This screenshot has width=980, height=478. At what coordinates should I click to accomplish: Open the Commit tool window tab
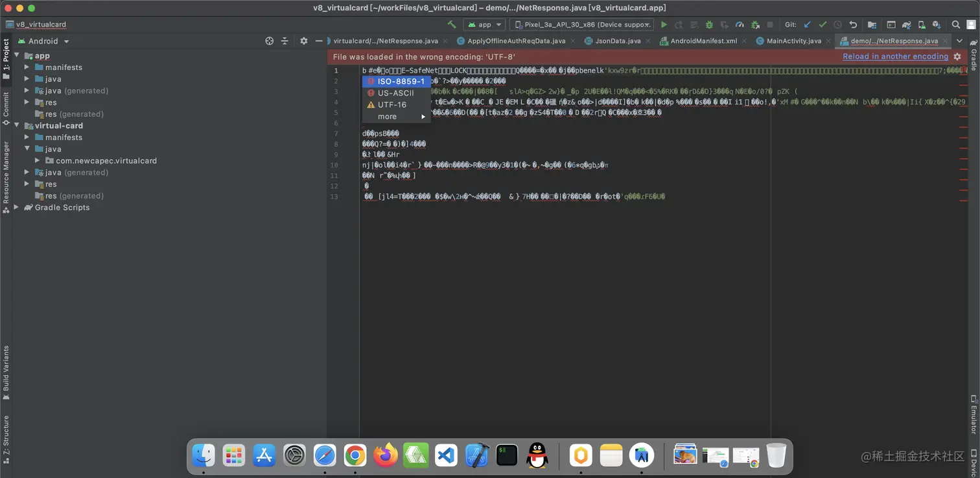(x=6, y=108)
